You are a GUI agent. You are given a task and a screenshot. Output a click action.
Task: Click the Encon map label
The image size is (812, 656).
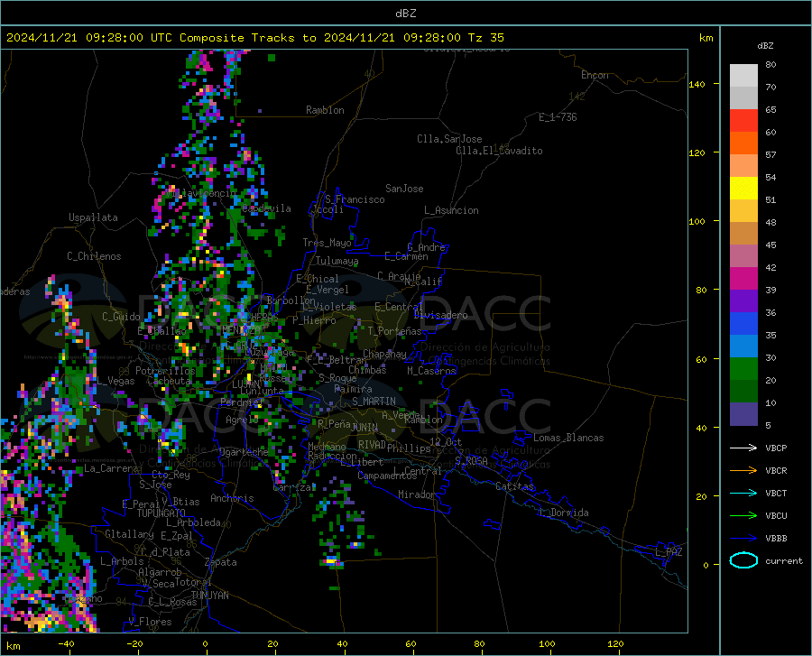pyautogui.click(x=595, y=75)
